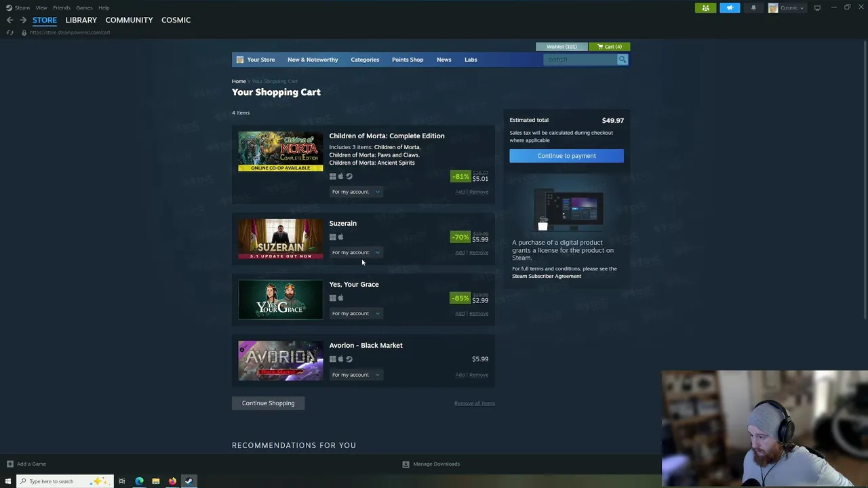Click Continue Shopping

coord(268,403)
